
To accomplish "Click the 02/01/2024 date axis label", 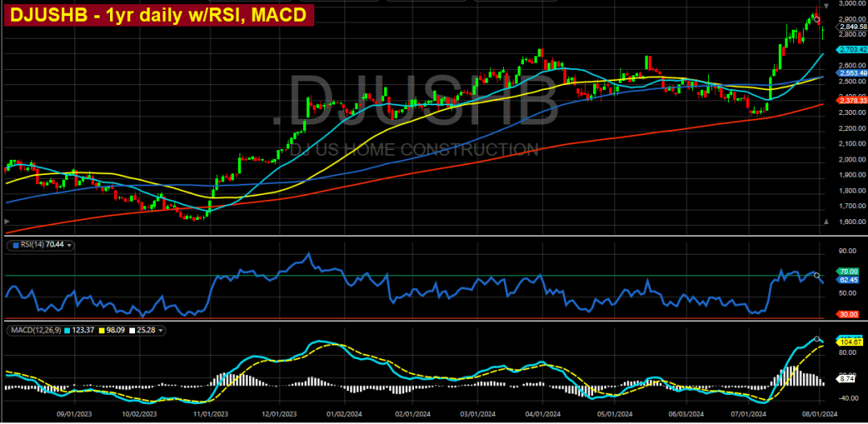I will point(412,414).
